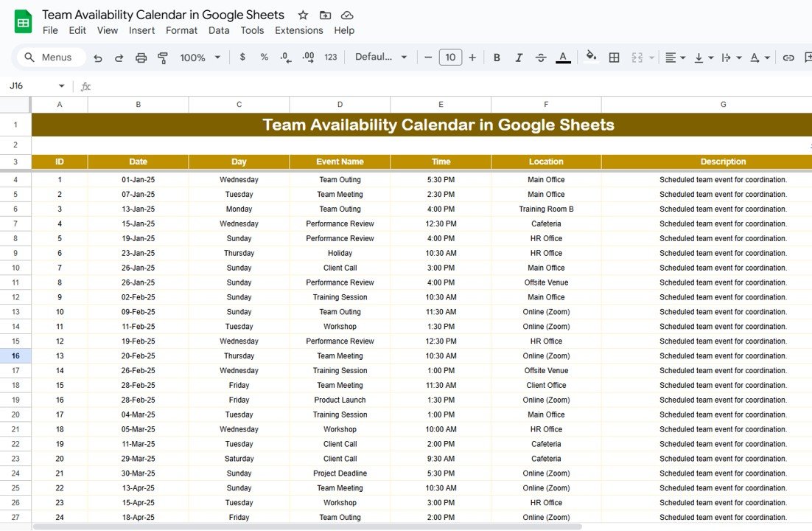Screen dimensions: 812x531
Task: Expand the name box dropdown arrow
Action: tap(62, 86)
